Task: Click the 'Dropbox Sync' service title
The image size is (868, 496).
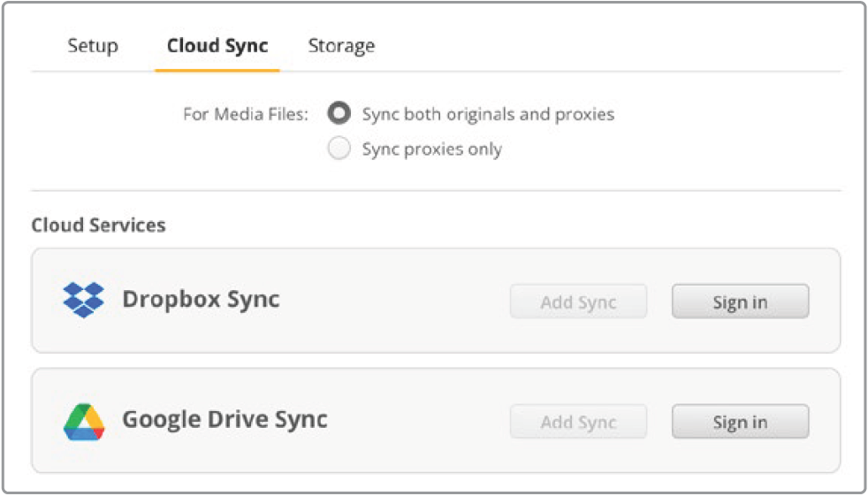Action: pyautogui.click(x=201, y=300)
